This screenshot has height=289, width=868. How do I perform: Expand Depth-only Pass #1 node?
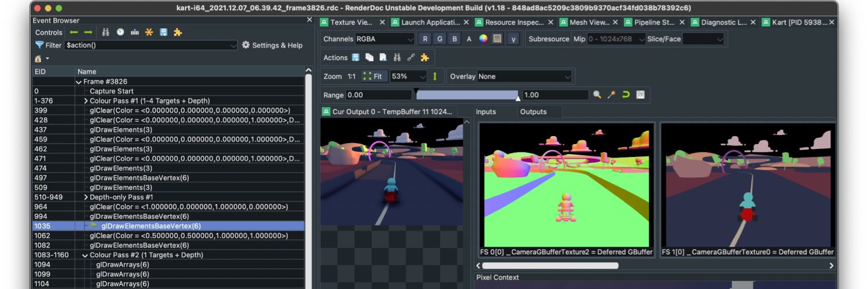pyautogui.click(x=86, y=197)
